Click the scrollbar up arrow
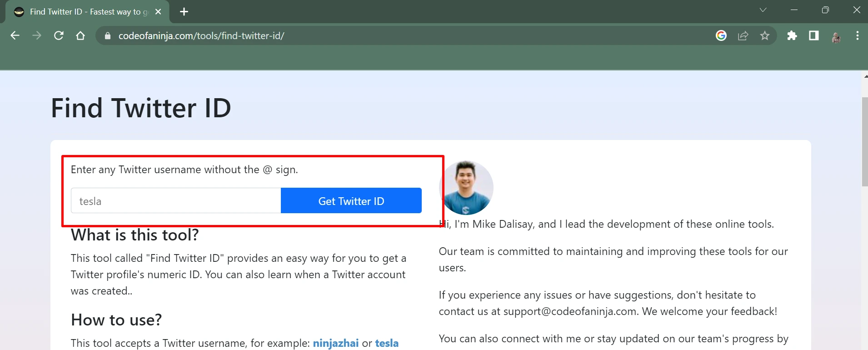The width and height of the screenshot is (868, 350). [x=865, y=76]
